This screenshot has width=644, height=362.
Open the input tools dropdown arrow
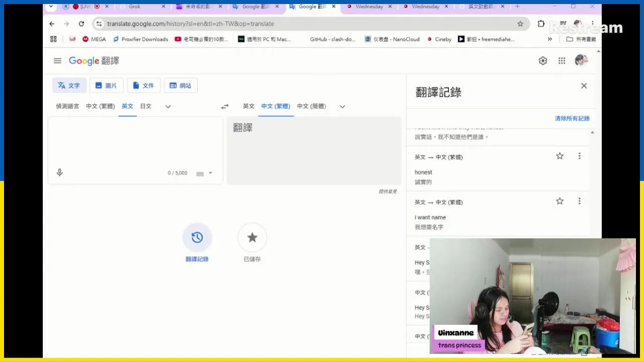pyautogui.click(x=210, y=173)
